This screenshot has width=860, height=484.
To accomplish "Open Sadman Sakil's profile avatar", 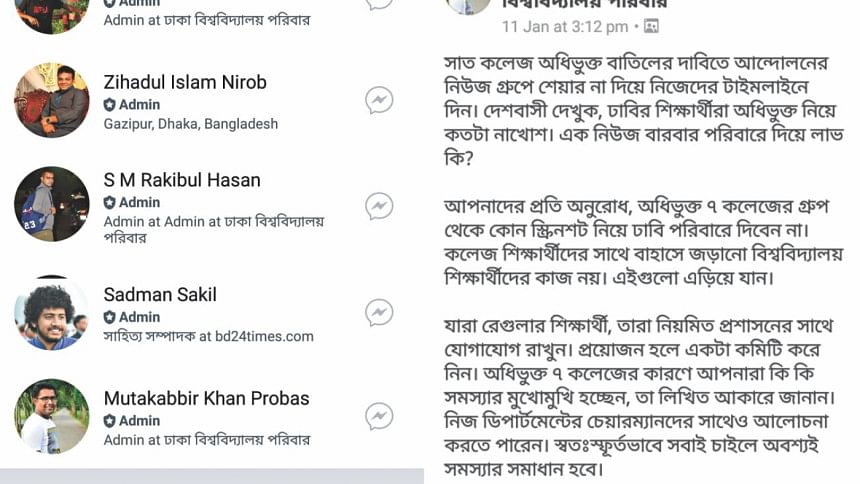I will coord(52,312).
